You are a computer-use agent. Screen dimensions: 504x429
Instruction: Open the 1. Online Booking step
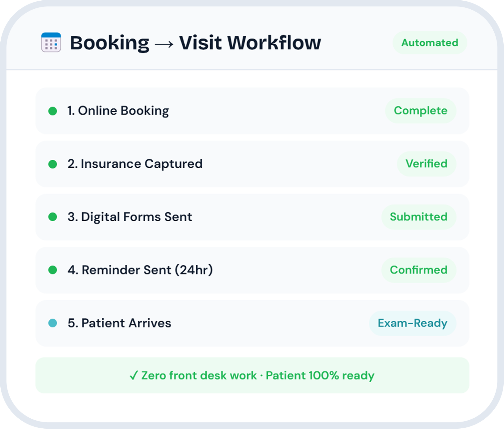118,111
